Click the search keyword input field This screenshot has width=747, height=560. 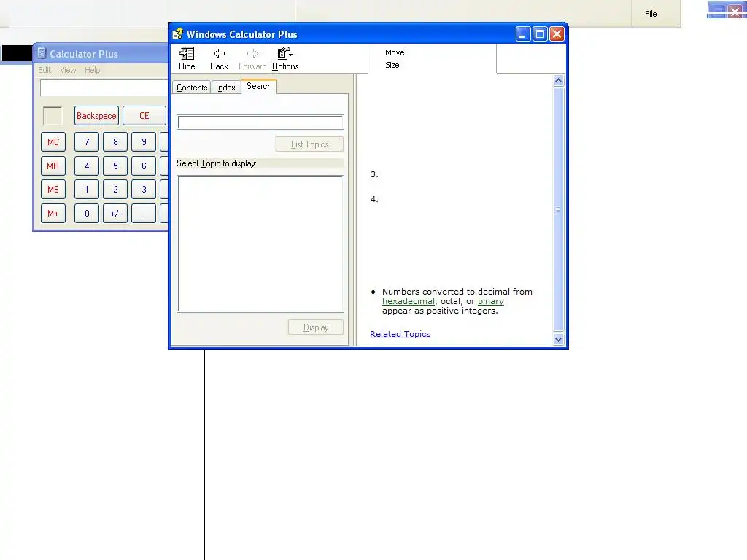tap(260, 122)
